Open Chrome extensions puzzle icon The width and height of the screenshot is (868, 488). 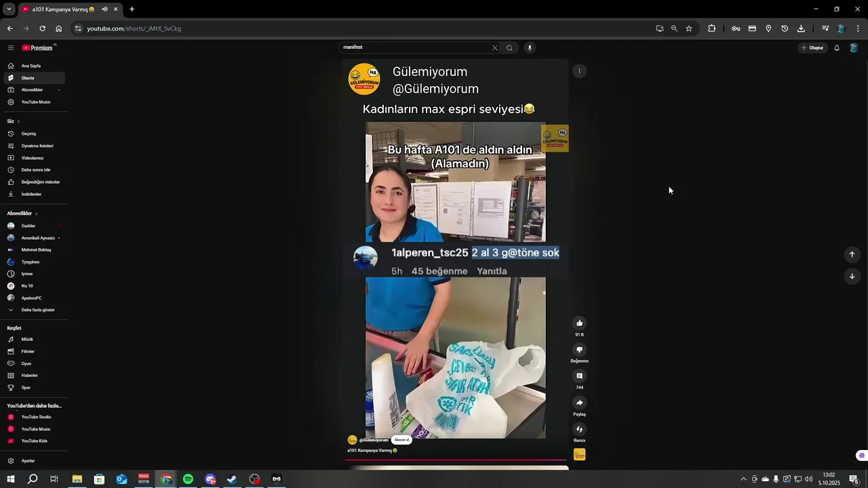[711, 28]
